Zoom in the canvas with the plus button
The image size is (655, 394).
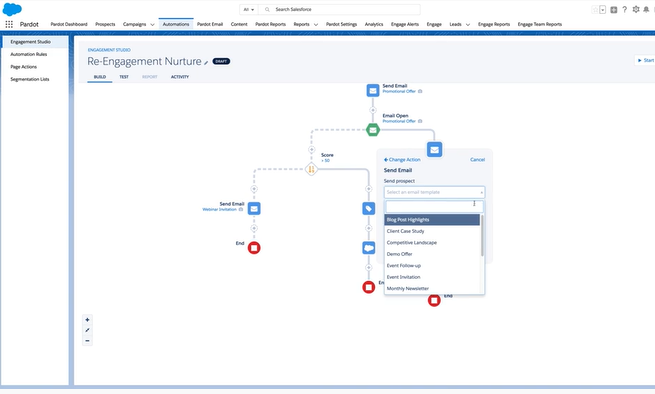click(x=87, y=320)
